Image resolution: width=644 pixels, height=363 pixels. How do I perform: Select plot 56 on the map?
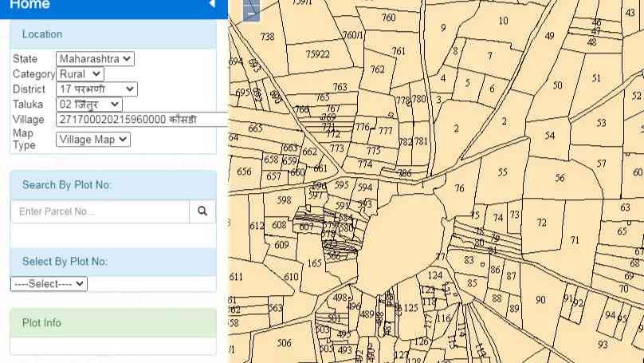pyautogui.click(x=560, y=178)
